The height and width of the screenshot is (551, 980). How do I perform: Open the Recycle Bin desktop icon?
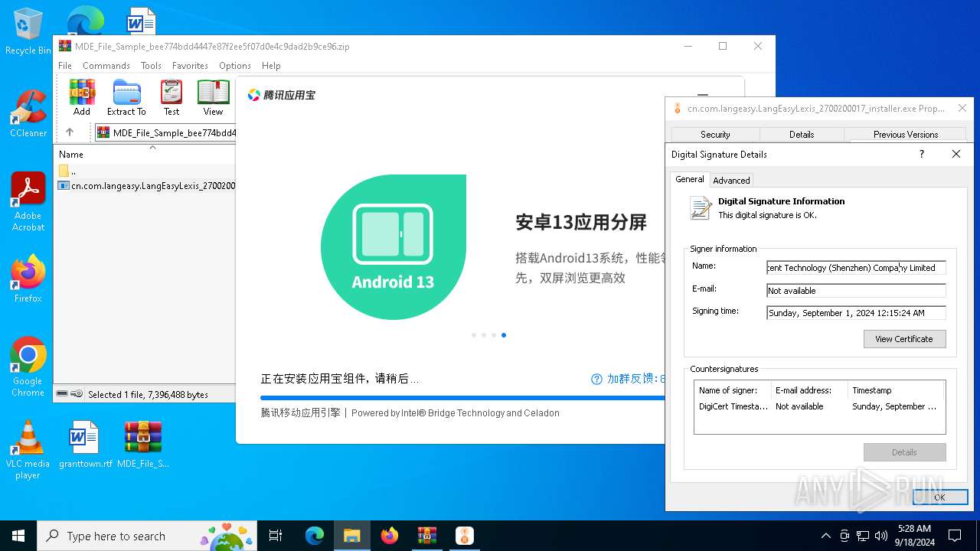click(28, 31)
